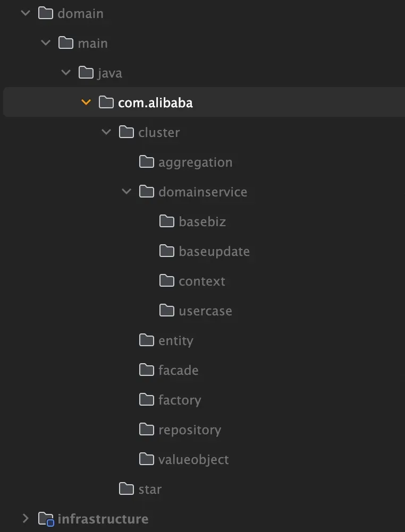Collapse the domainservice package chevron
Screen dimensions: 405x532
click(x=126, y=192)
